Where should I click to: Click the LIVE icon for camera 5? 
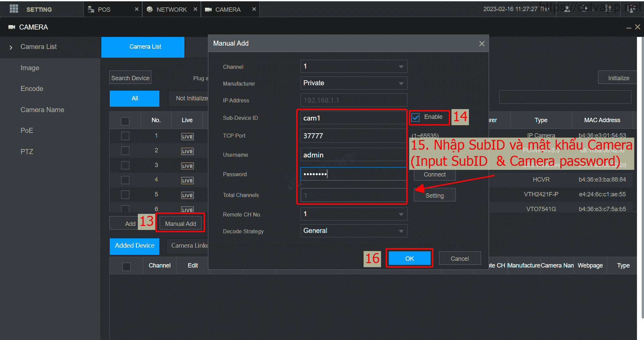tap(187, 195)
